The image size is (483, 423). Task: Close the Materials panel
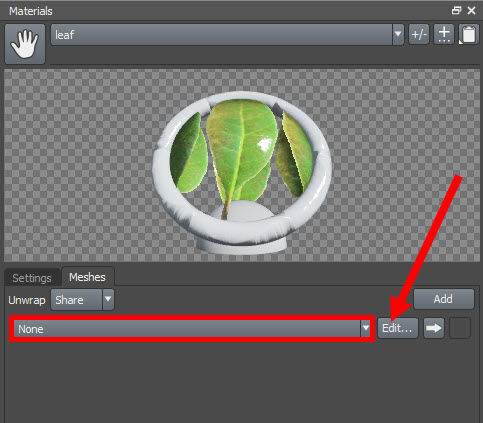pos(471,11)
